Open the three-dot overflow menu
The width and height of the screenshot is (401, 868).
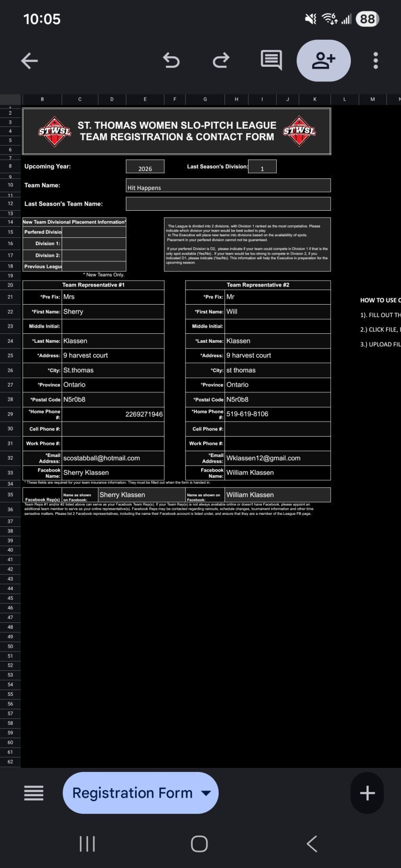pyautogui.click(x=375, y=61)
